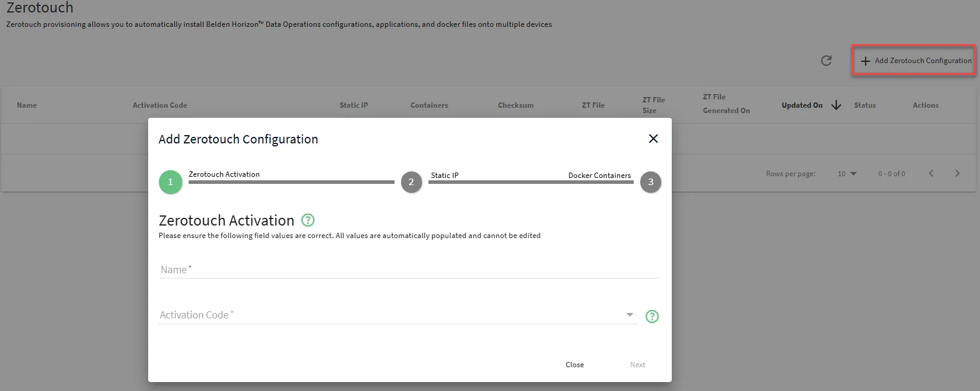Go to previous page of table
980x391 pixels.
(931, 173)
